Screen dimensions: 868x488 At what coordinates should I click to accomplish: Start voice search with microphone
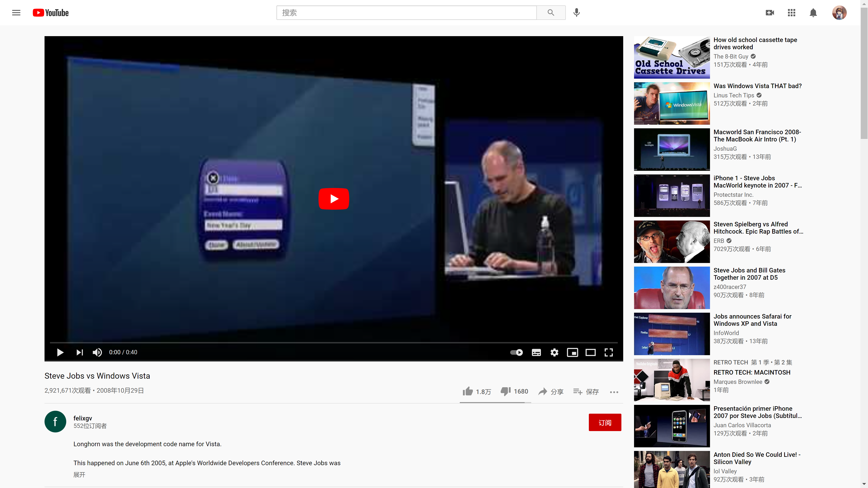577,13
